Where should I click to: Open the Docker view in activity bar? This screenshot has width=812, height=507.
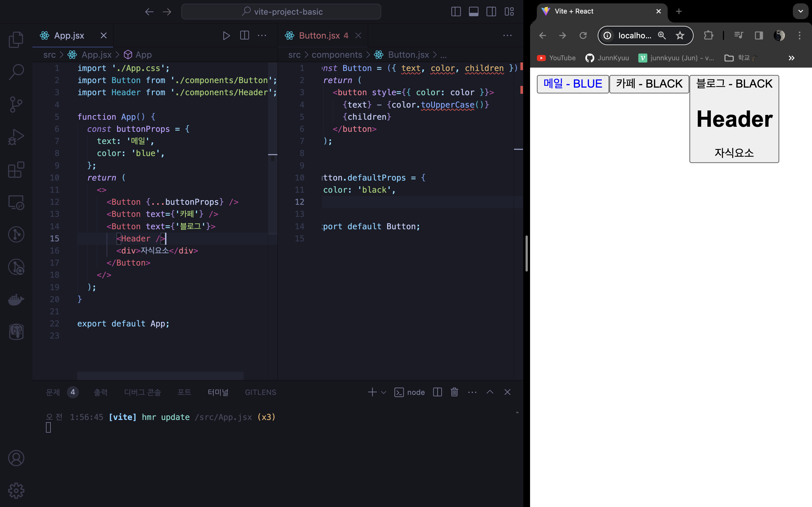(16, 299)
